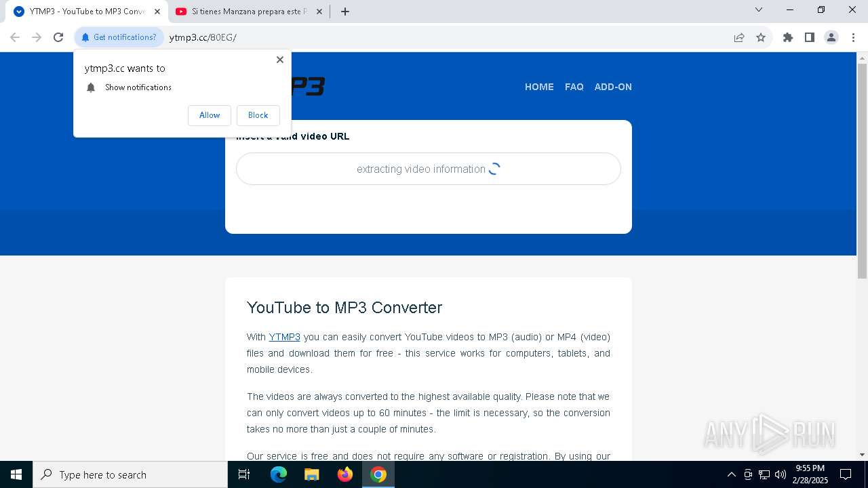Open the Chrome Extensions puzzle icon

point(788,37)
